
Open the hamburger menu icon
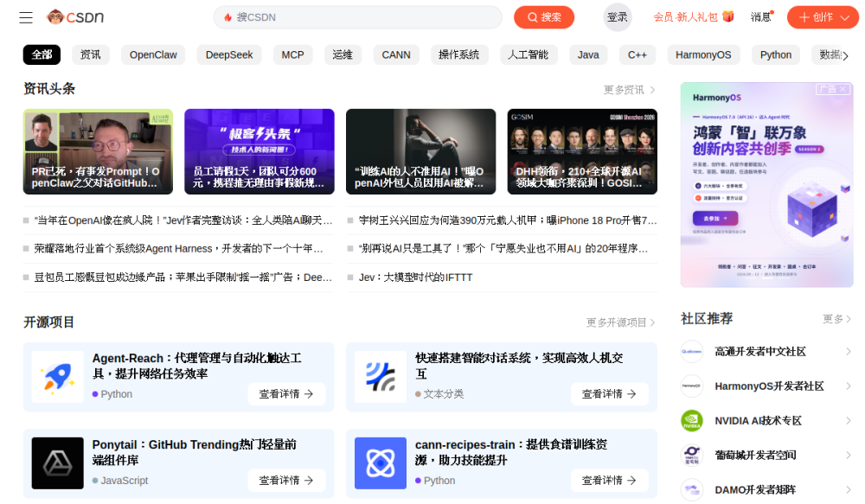(x=26, y=17)
